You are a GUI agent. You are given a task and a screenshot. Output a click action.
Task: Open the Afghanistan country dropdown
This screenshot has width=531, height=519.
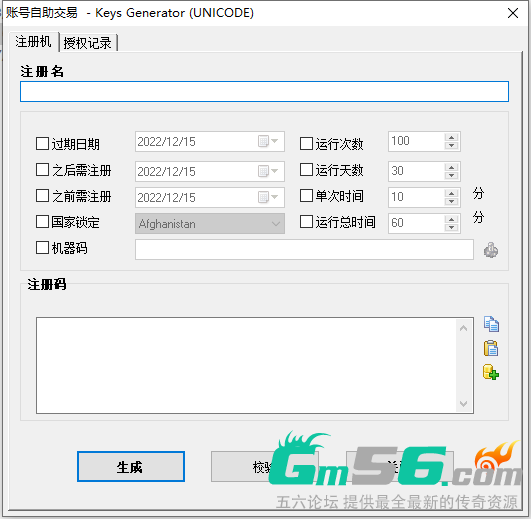point(210,223)
